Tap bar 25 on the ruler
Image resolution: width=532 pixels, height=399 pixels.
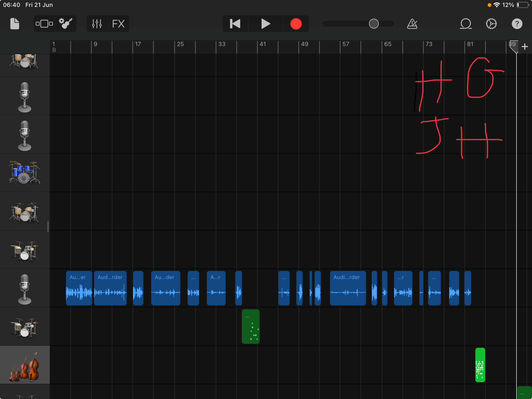(180, 44)
